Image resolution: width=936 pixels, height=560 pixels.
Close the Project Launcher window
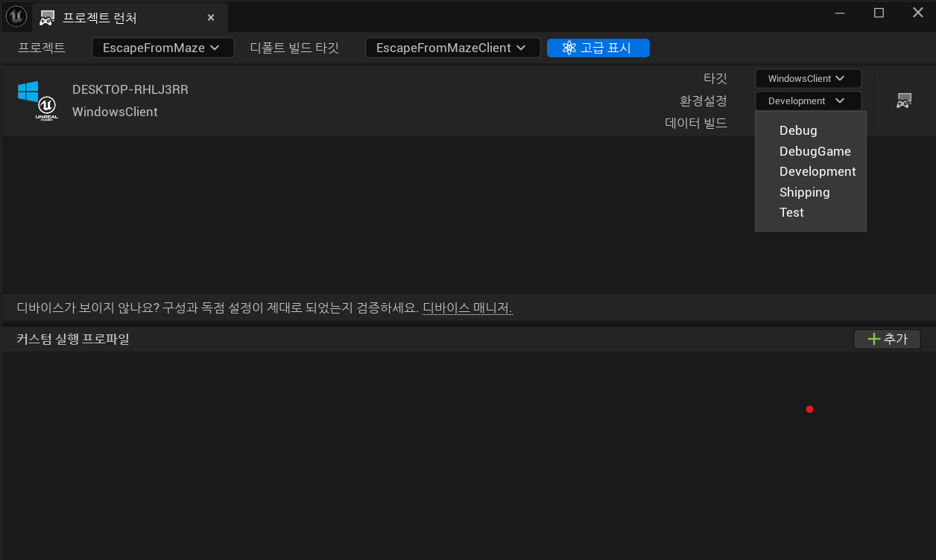(917, 13)
